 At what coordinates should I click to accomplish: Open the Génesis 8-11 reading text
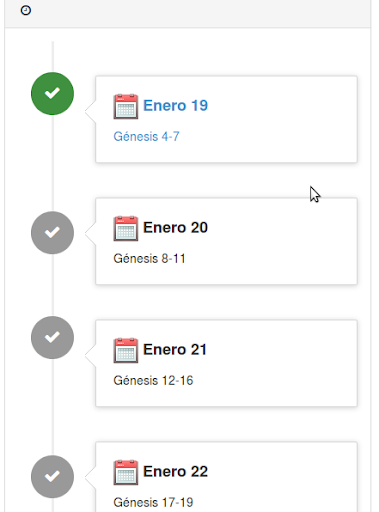(149, 258)
